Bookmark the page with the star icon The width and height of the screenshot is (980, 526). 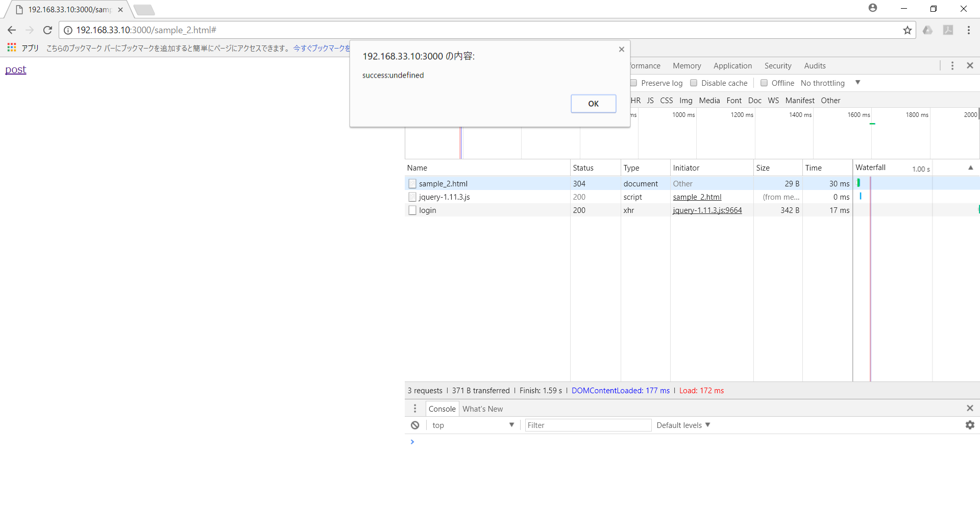[x=907, y=30]
